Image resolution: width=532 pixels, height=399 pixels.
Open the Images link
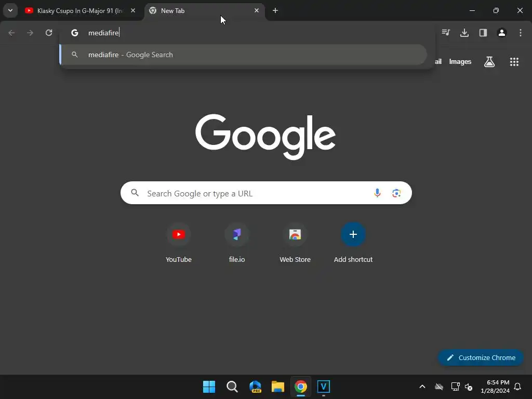[x=460, y=62]
